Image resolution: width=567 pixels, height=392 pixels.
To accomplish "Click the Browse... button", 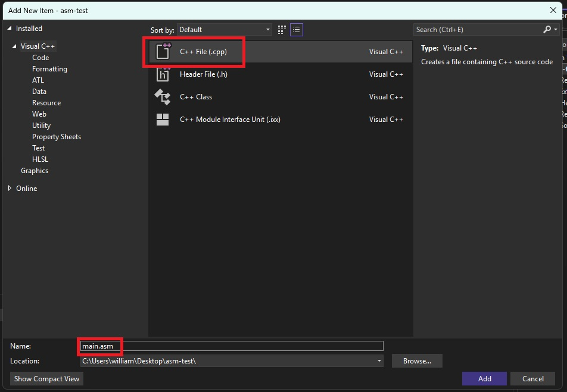I will point(417,361).
